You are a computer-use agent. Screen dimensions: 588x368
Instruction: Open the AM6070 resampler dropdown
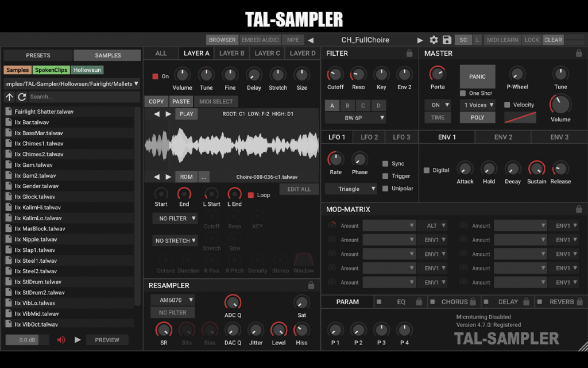pos(172,300)
